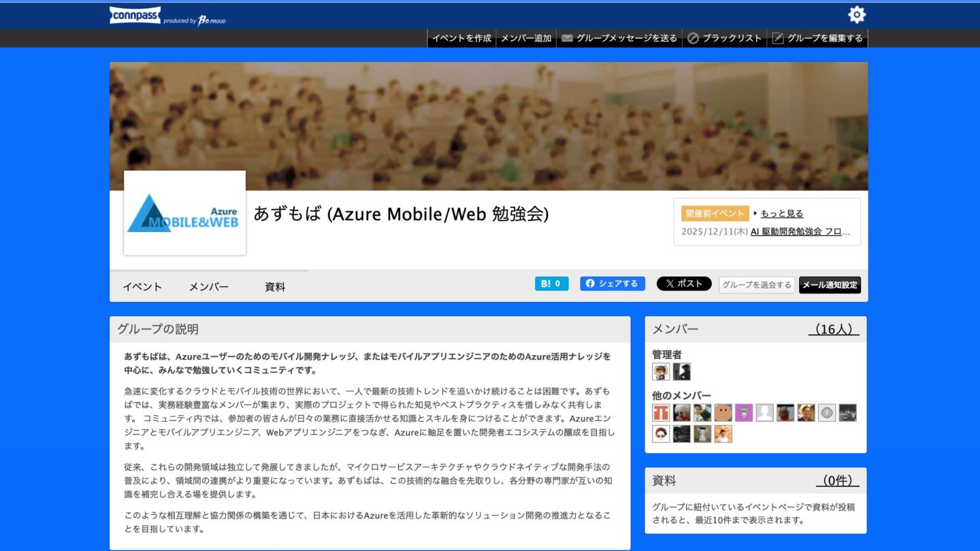Click the man on orange background avatar
This screenshot has width=980, height=551.
tap(723, 434)
